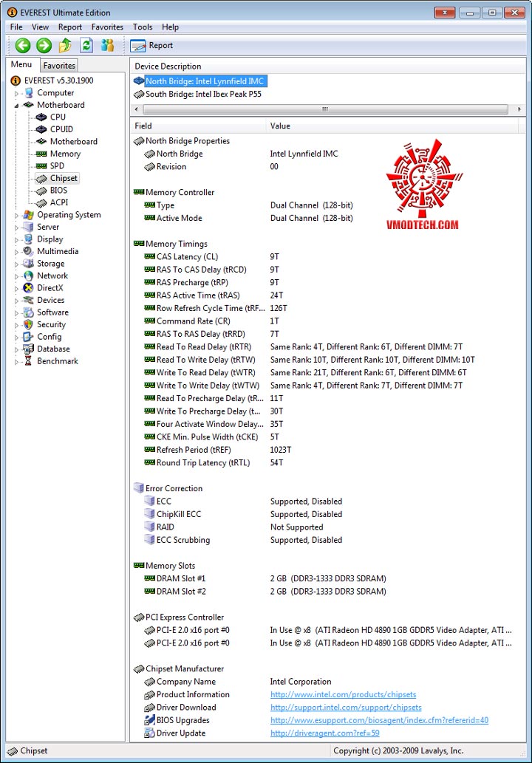Image resolution: width=532 pixels, height=763 pixels.
Task: Select the Command Rate (CR) row
Action: pyautogui.click(x=327, y=321)
